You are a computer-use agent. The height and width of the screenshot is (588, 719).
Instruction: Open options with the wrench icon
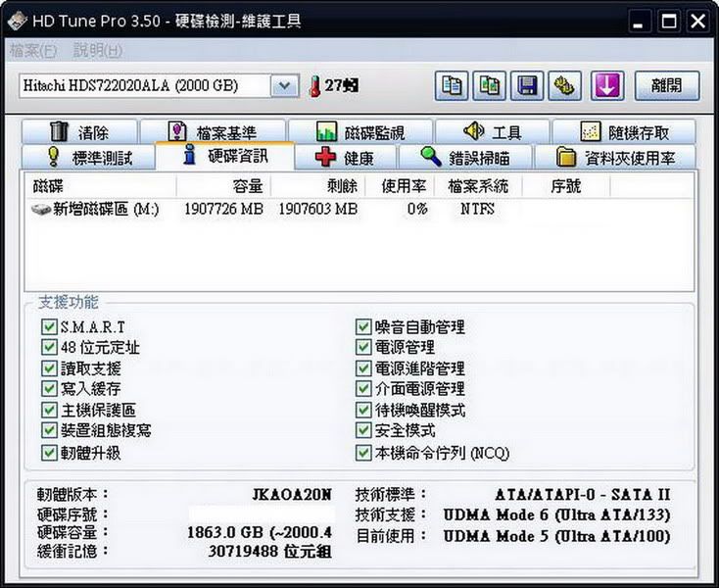coord(566,85)
